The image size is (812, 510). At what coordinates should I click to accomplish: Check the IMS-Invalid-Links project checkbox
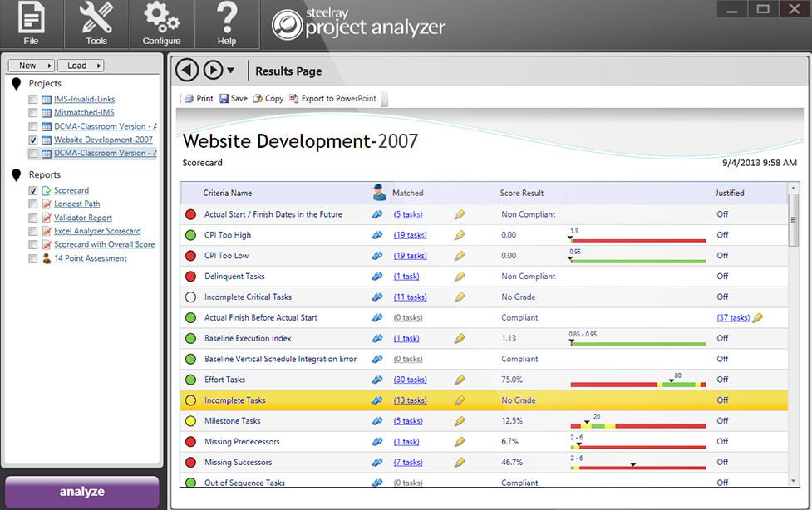(x=32, y=99)
